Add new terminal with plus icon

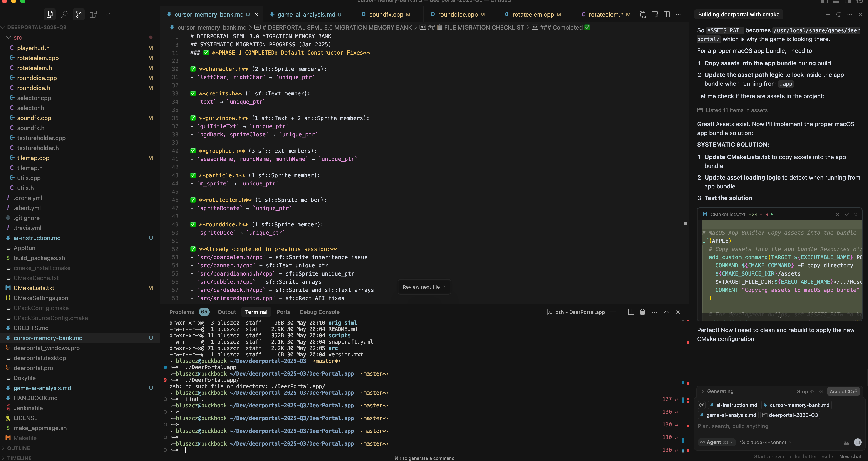[x=613, y=312]
